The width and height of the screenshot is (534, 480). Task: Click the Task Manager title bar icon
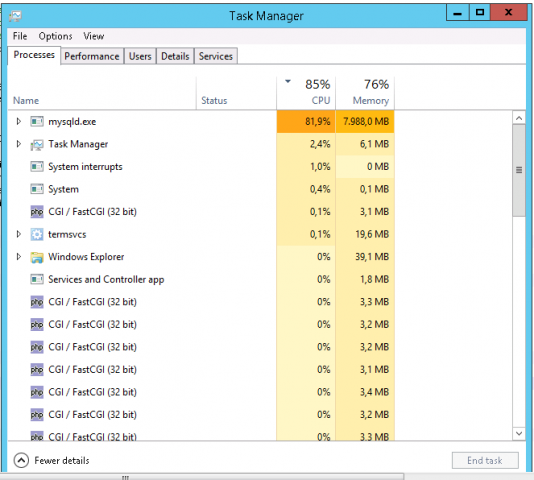15,15
